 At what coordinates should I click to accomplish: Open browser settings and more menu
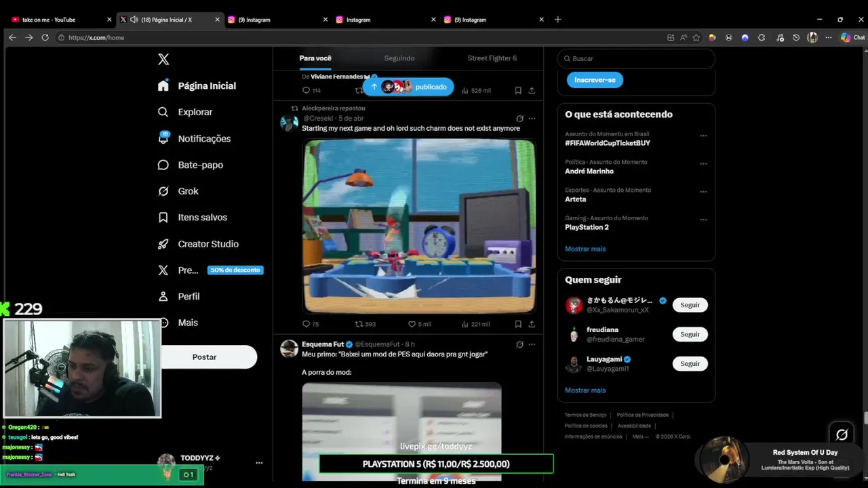pos(828,37)
